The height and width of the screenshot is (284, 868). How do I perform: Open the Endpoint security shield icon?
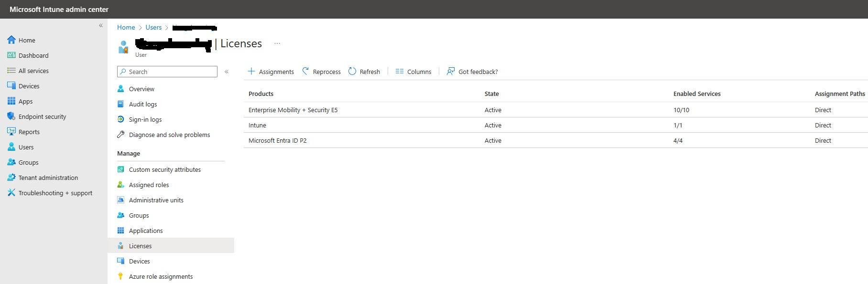[11, 116]
